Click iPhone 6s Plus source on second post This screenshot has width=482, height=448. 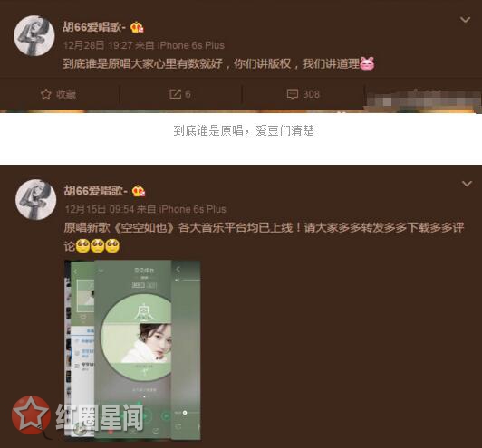point(193,209)
